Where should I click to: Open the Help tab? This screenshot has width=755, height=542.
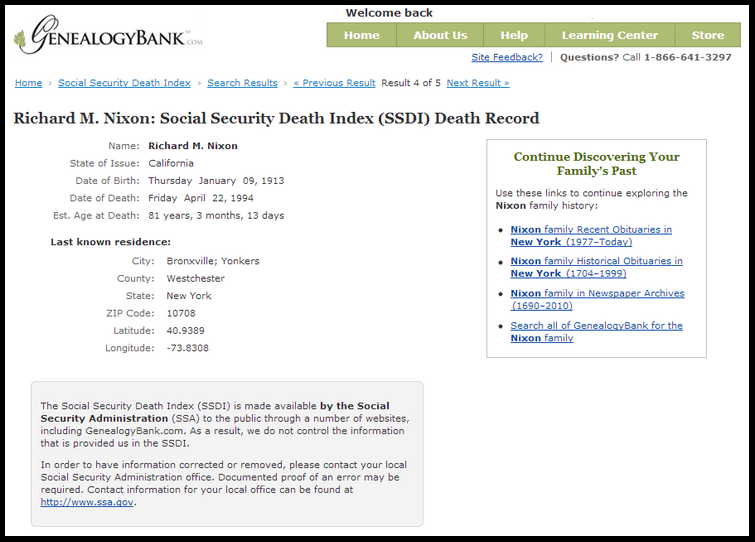pyautogui.click(x=514, y=35)
